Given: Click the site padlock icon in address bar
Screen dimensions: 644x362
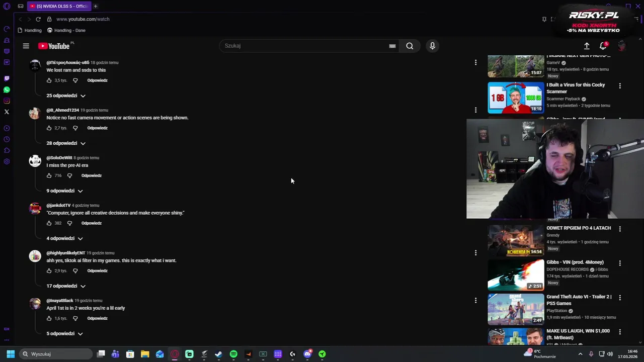Looking at the screenshot, I should pos(49,19).
